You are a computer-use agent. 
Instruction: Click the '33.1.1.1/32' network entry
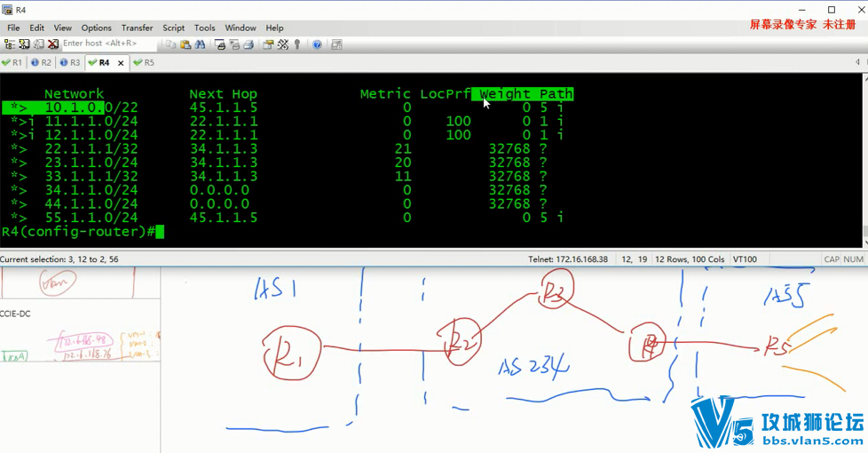coord(91,177)
